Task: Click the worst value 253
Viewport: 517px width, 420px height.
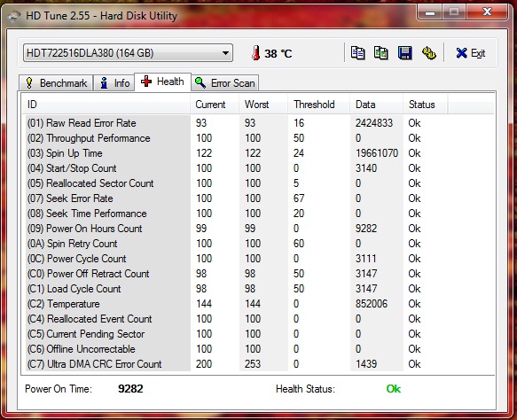Action: pos(253,364)
